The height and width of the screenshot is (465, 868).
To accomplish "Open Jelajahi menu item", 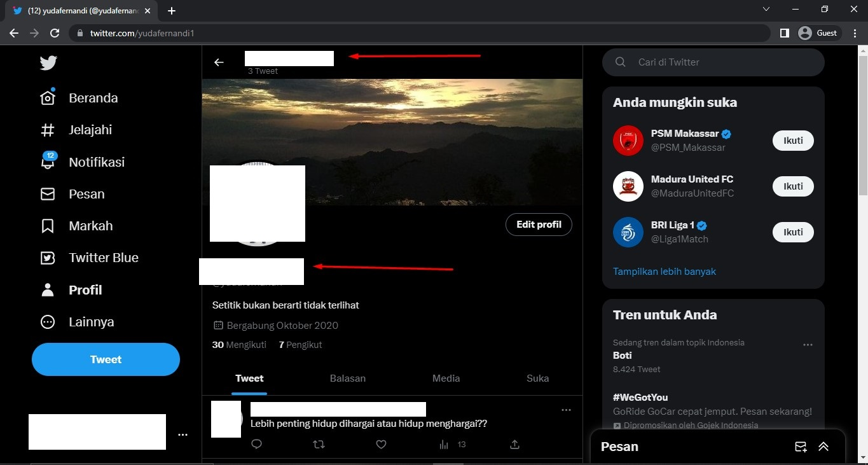I will tap(90, 130).
